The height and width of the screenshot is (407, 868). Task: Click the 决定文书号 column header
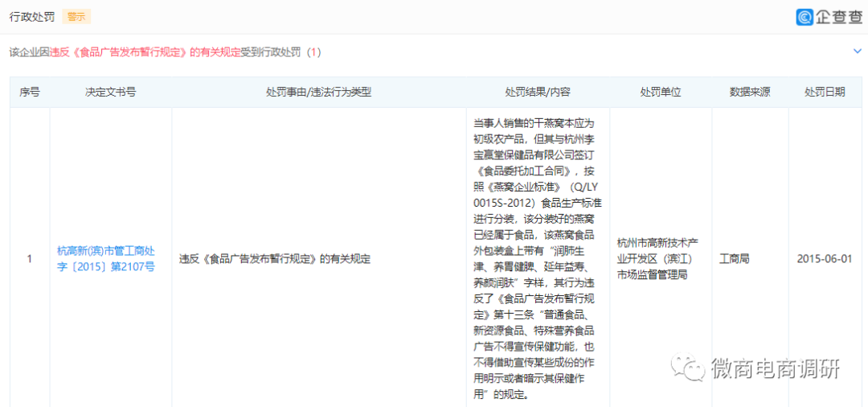click(111, 92)
